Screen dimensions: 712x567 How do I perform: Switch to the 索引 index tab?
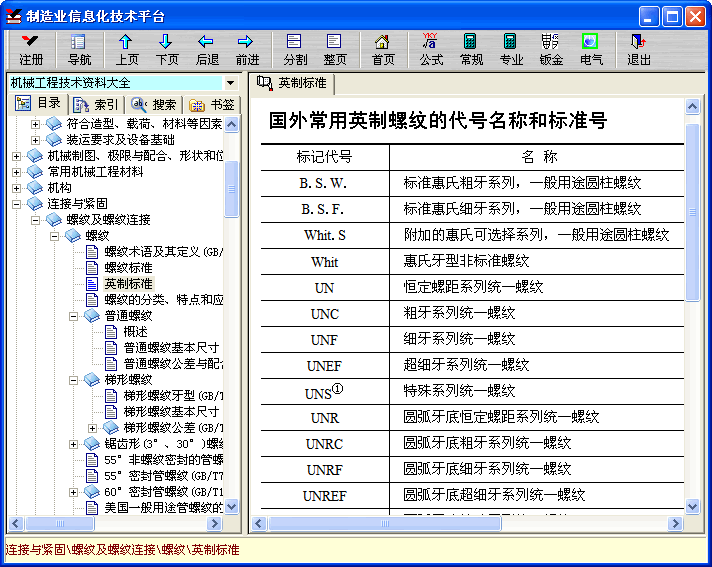(x=97, y=105)
